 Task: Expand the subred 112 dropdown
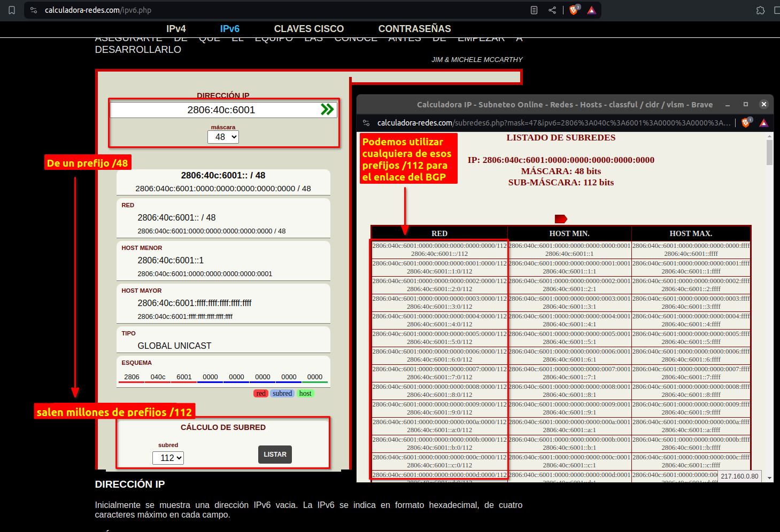[x=168, y=458]
